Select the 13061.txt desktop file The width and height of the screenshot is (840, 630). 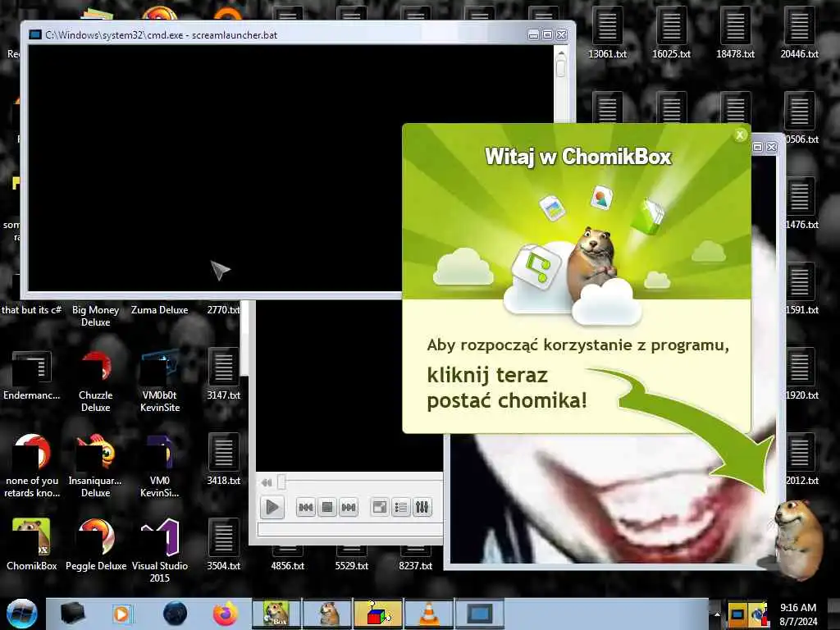point(607,32)
